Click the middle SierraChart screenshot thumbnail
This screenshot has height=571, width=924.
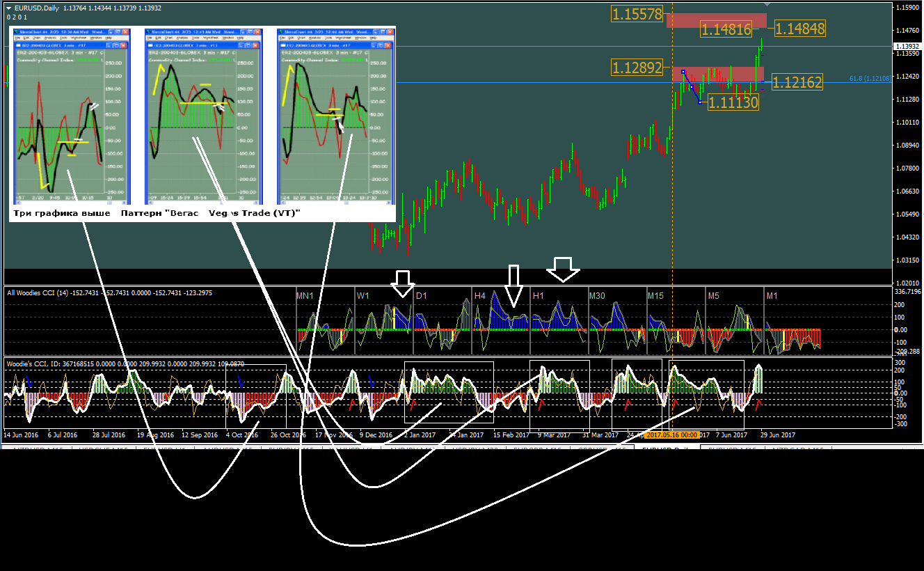203,115
